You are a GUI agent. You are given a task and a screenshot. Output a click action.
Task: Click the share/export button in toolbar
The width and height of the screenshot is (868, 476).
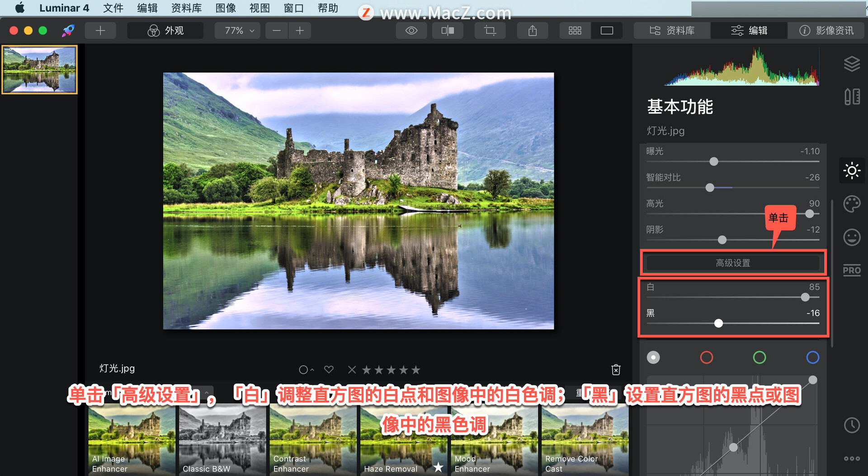point(532,30)
